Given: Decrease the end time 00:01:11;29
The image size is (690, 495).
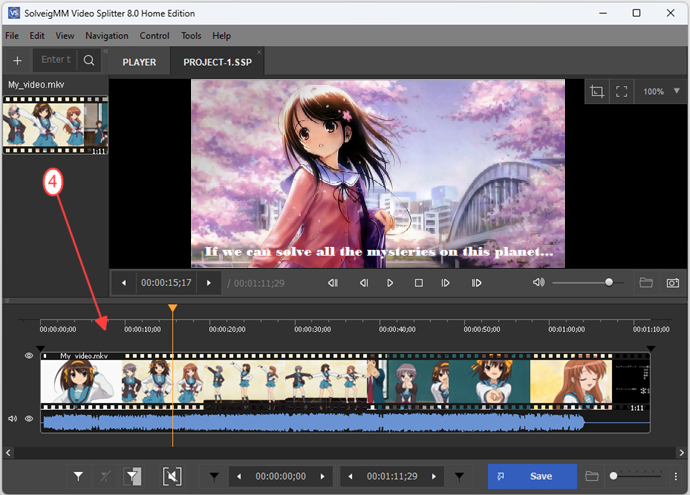Looking at the screenshot, I should point(350,476).
